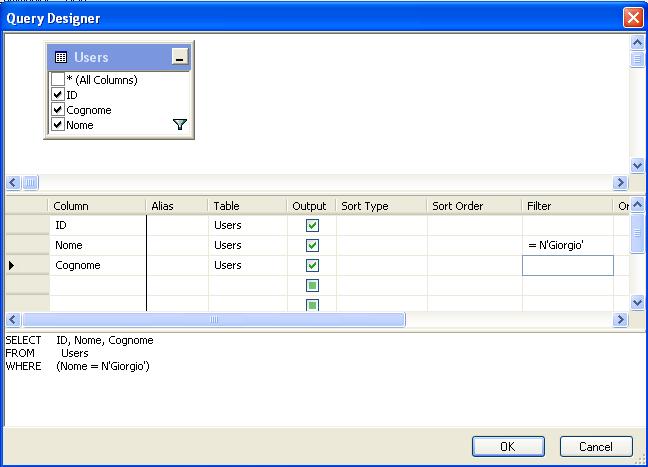
Task: Select the Filter cell of Cognome row
Action: 568,265
